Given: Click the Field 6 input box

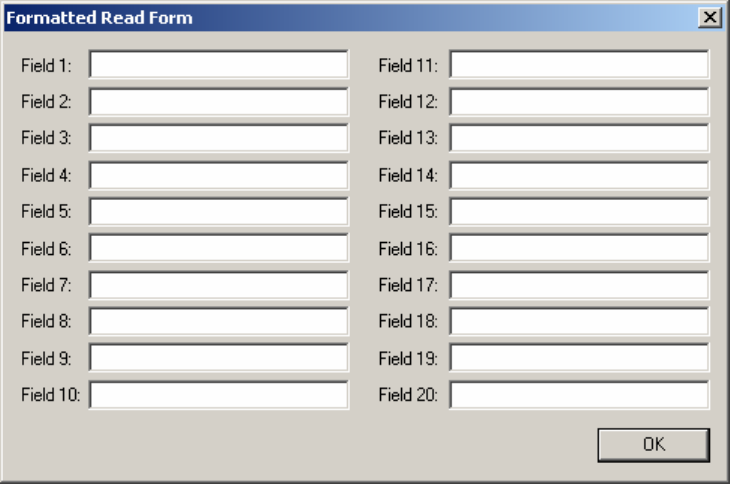Looking at the screenshot, I should tap(218, 248).
